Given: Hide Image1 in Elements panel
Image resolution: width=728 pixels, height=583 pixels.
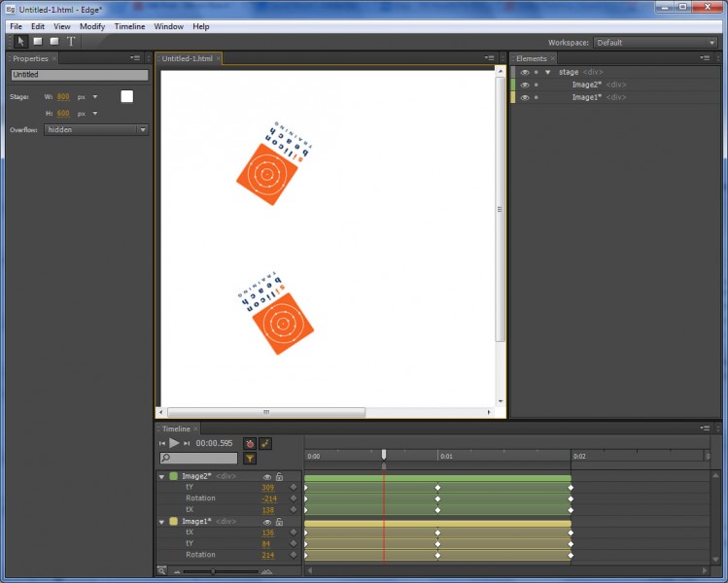Looking at the screenshot, I should 525,97.
